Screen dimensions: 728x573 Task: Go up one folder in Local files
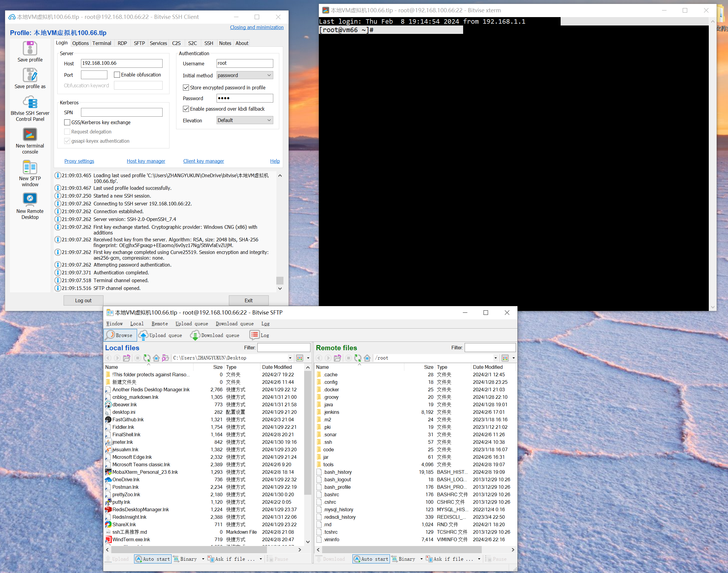127,358
